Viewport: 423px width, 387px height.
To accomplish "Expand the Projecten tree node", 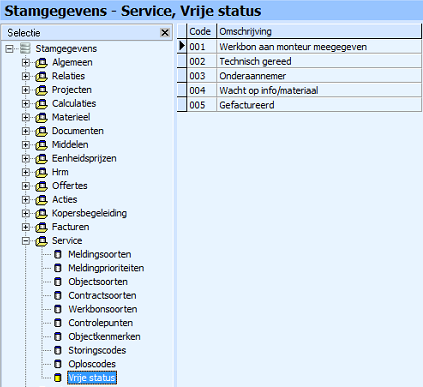I will 26,90.
